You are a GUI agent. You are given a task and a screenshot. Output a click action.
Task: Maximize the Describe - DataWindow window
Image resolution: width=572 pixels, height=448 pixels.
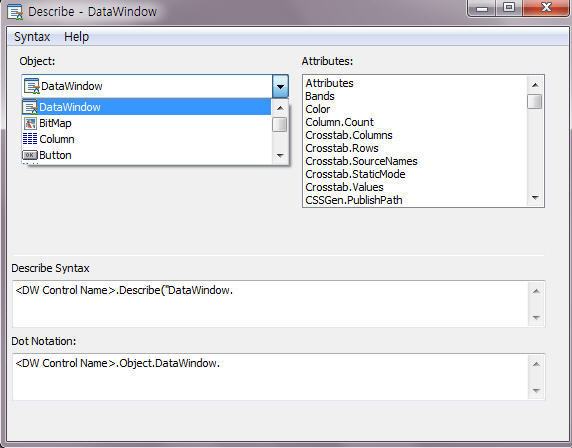click(509, 8)
